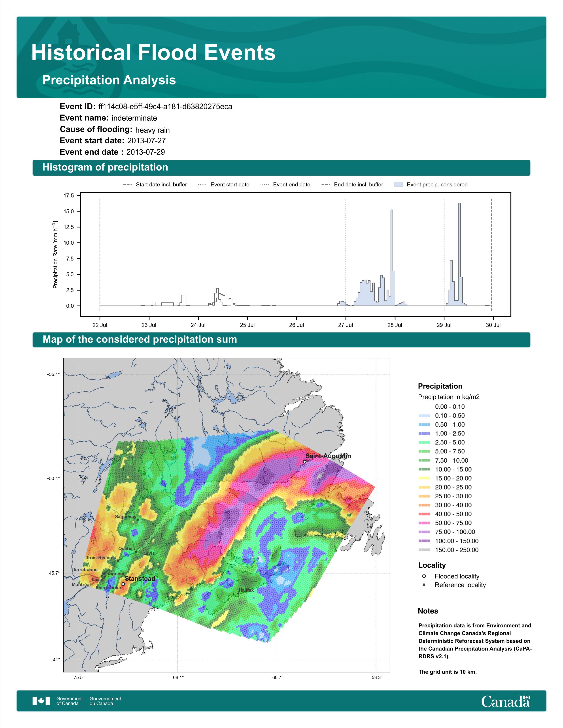Screen dimensions: 563x728
Task: Click the 28 Jul x-axis tick label
Action: tap(395, 325)
